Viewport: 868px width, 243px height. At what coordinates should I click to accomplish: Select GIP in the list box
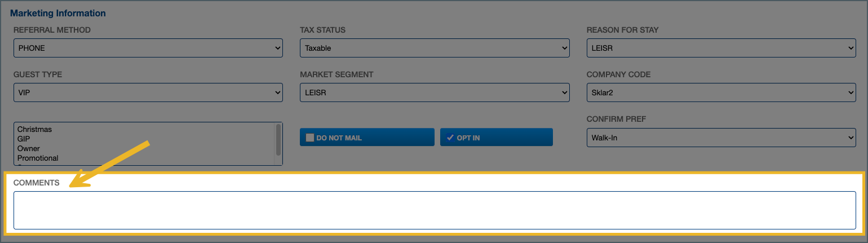[x=24, y=139]
